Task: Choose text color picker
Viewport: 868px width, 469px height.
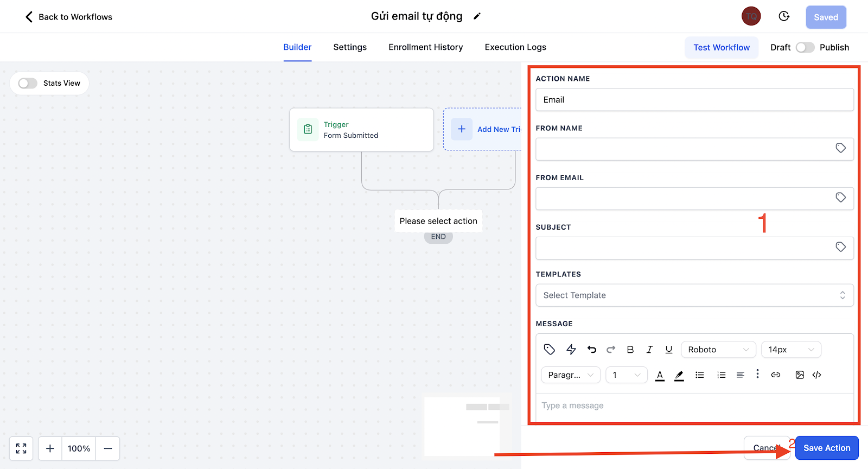Action: [x=660, y=375]
